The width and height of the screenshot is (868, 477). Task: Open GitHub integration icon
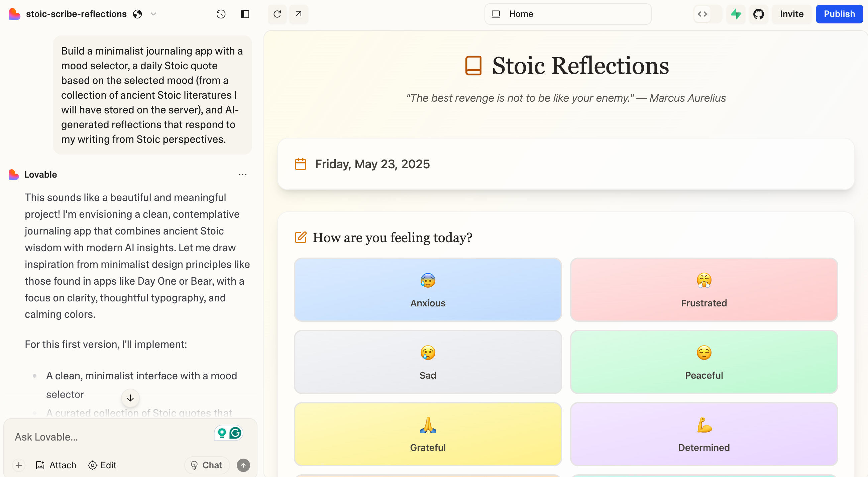tap(758, 14)
